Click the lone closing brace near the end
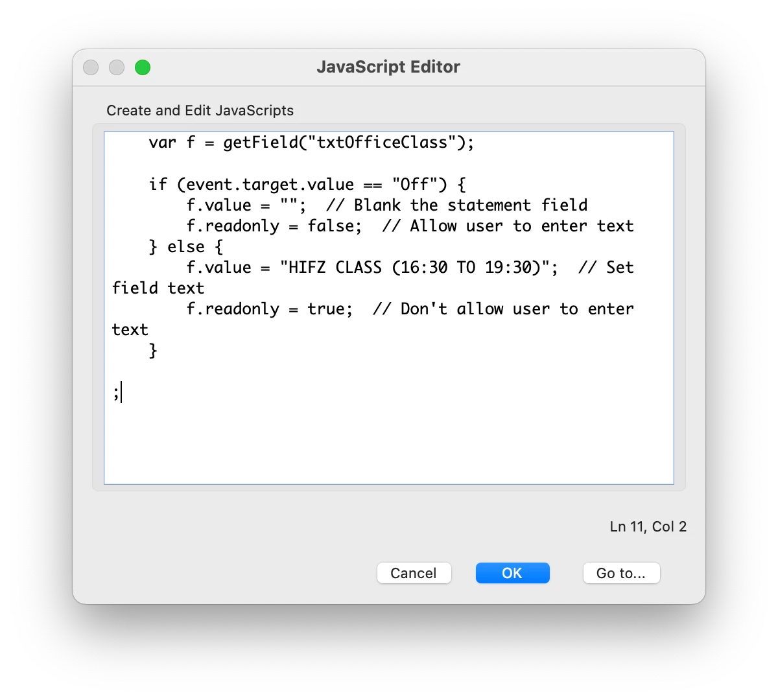 153,351
